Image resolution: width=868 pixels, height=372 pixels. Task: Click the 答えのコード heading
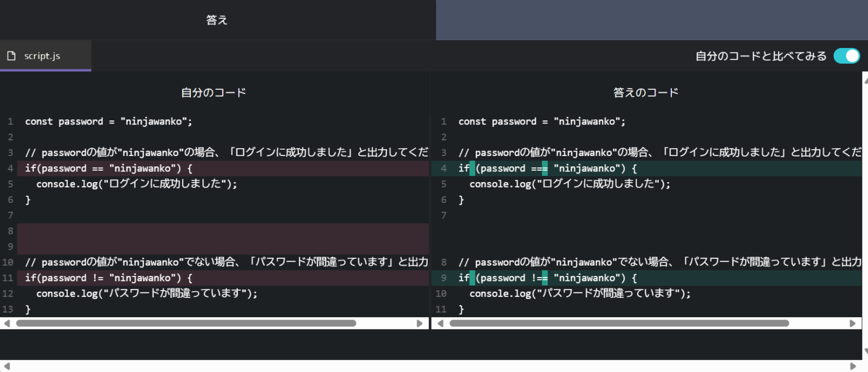[646, 92]
